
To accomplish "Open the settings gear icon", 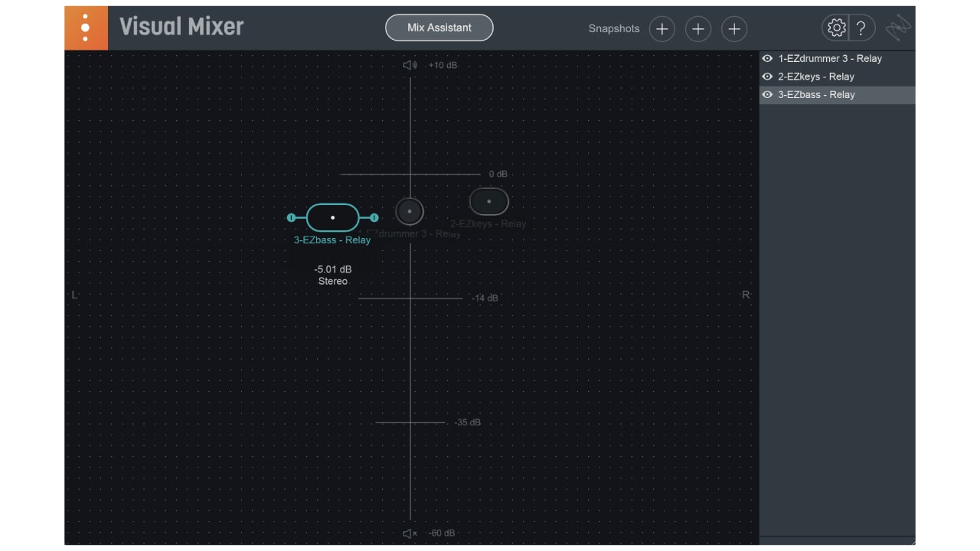I will click(x=836, y=28).
